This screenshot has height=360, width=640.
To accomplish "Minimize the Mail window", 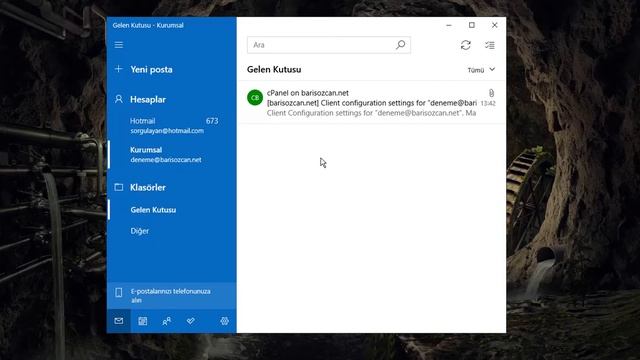I will click(x=449, y=25).
